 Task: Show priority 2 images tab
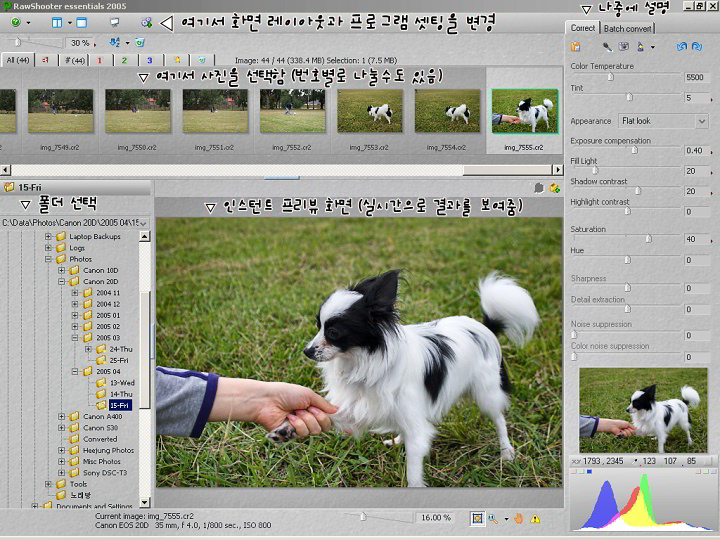pos(124,60)
